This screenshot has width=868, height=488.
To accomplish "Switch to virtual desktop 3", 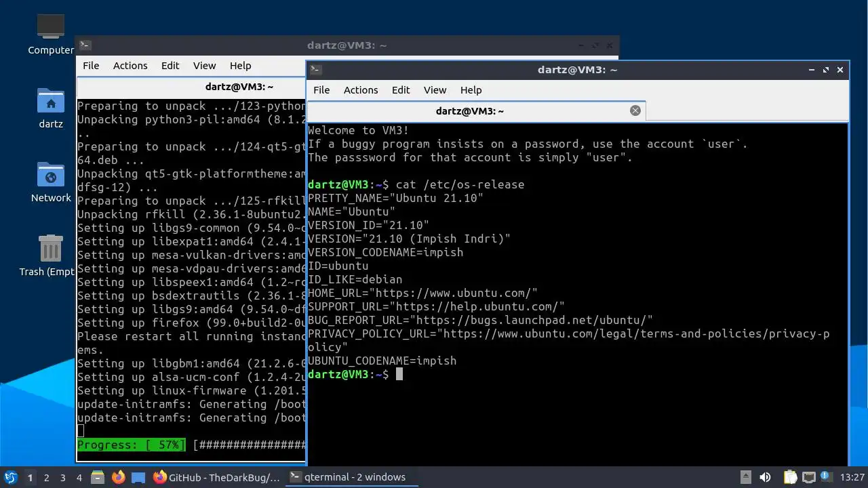I will coord(62,477).
